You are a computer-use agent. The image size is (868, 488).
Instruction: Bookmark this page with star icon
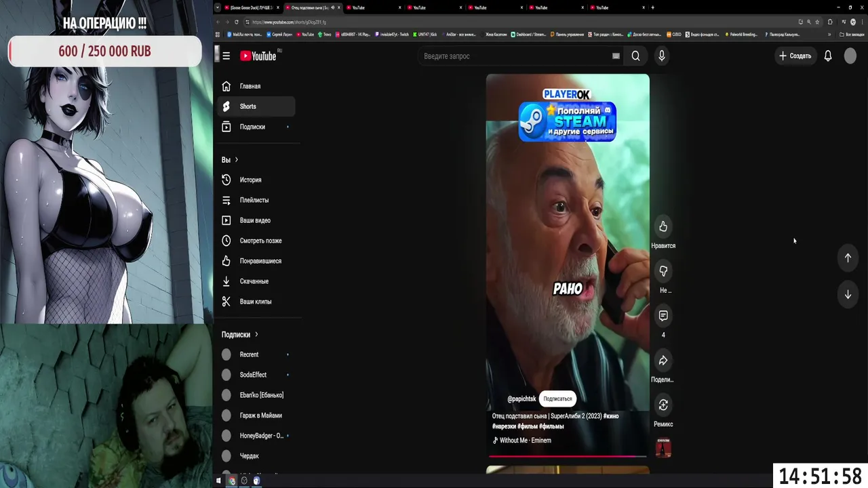pos(817,22)
